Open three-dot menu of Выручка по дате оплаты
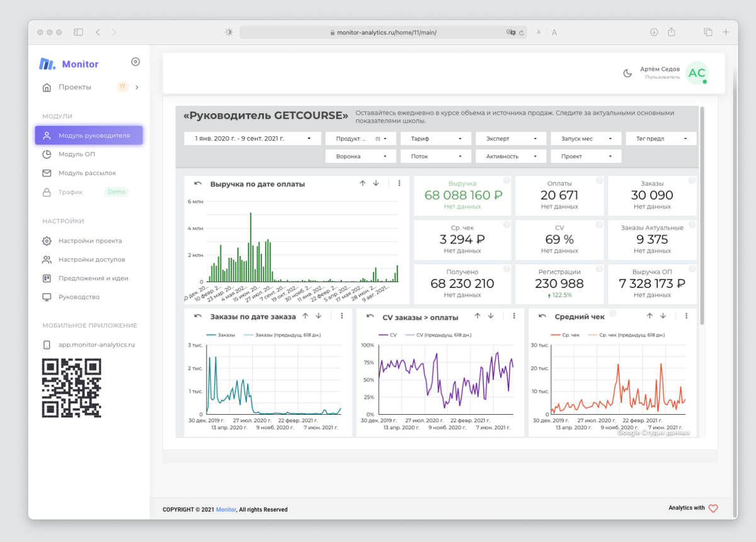Screen dimensions: 756x542 (x=399, y=183)
